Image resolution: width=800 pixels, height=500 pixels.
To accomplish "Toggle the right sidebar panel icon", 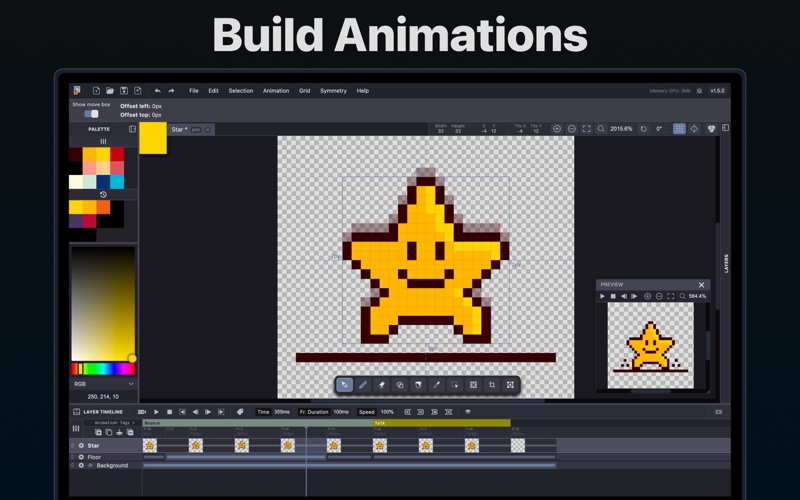I will [x=725, y=128].
